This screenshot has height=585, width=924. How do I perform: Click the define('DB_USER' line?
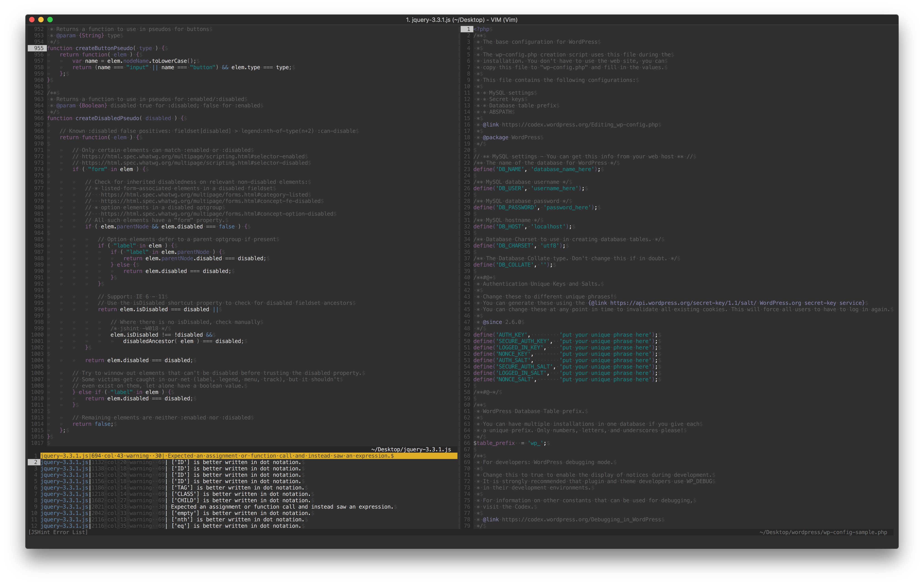(x=528, y=188)
